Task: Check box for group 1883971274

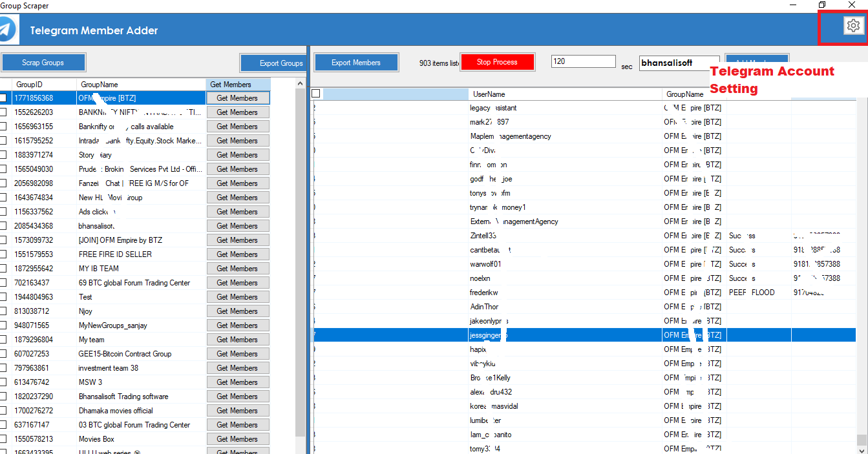Action: pos(3,155)
